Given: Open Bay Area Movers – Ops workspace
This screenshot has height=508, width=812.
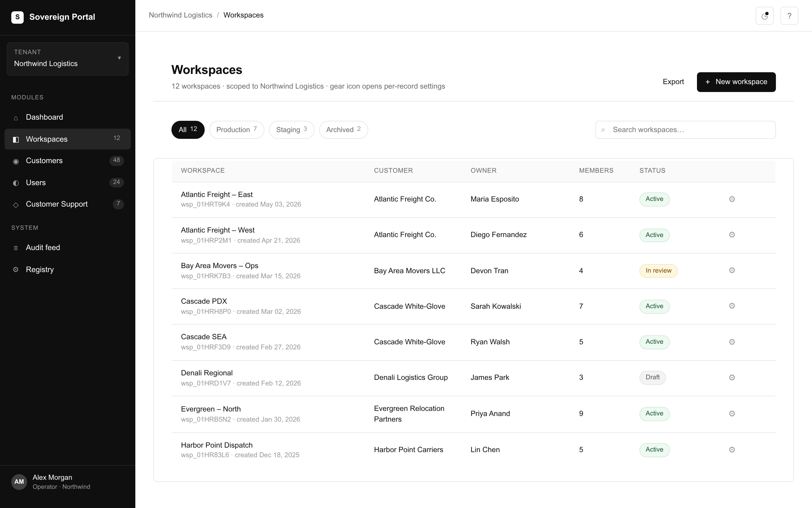Looking at the screenshot, I should [219, 266].
